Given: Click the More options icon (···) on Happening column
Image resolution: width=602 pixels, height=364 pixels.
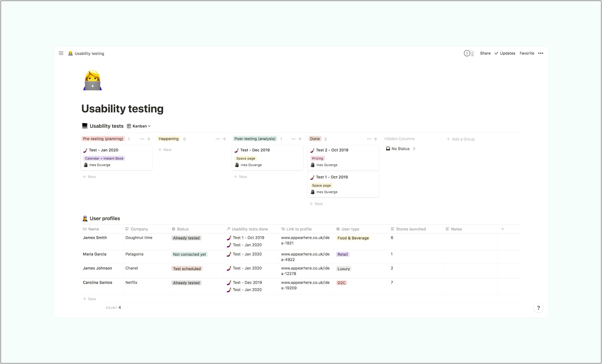Looking at the screenshot, I should click(x=217, y=139).
